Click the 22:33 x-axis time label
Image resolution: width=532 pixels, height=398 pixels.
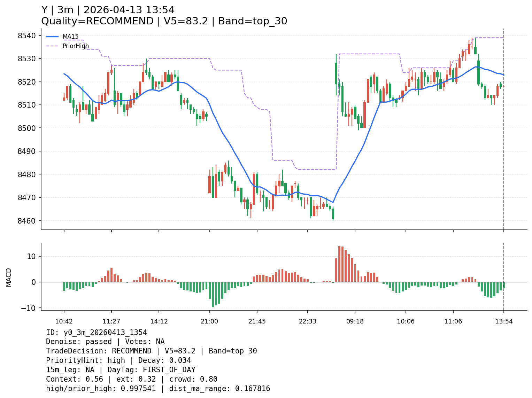point(308,321)
